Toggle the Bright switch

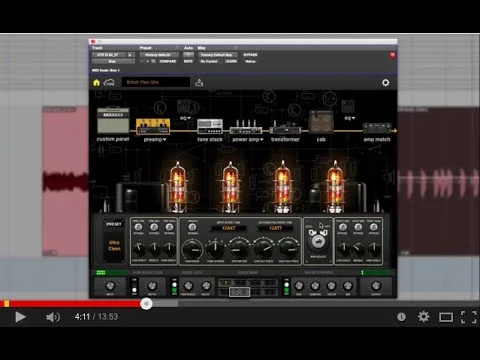[x=192, y=227]
